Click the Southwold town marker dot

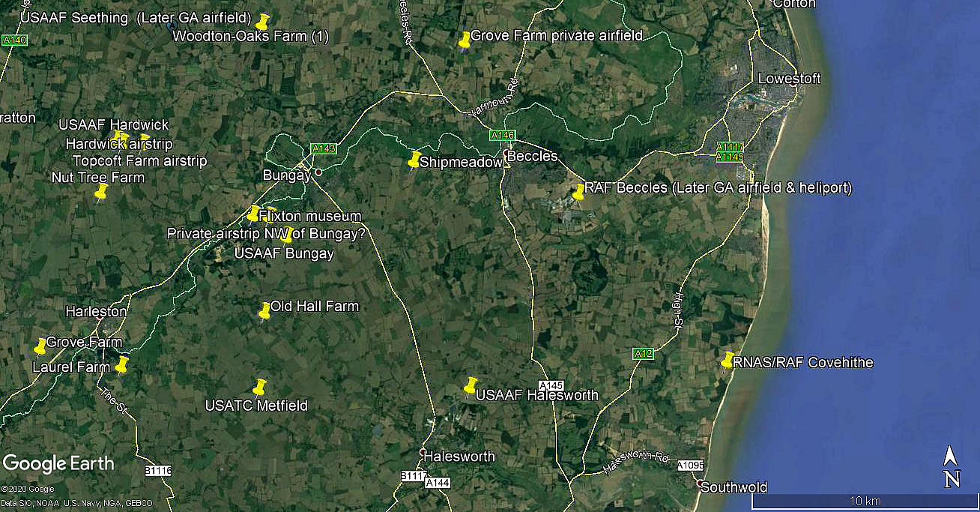tap(700, 484)
